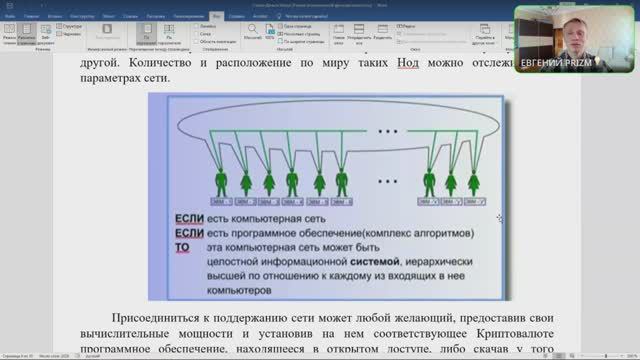Screen dimensions: 640x360
Task: Select vertical (По вертикали) page movement
Action: (x=147, y=34)
